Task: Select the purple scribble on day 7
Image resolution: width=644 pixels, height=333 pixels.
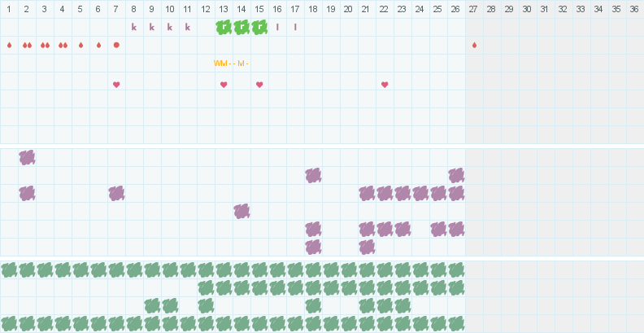Action: pyautogui.click(x=116, y=193)
